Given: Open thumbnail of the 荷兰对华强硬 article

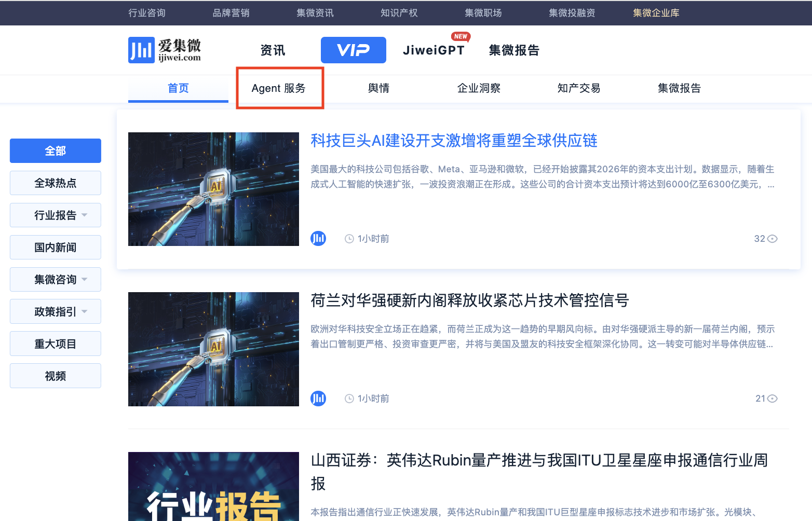Looking at the screenshot, I should pyautogui.click(x=213, y=349).
